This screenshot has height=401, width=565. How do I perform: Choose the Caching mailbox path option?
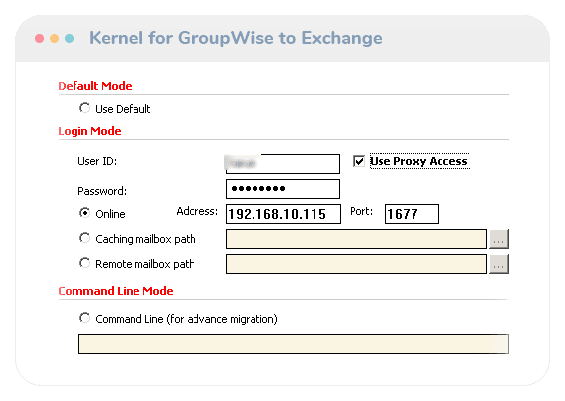tap(85, 238)
